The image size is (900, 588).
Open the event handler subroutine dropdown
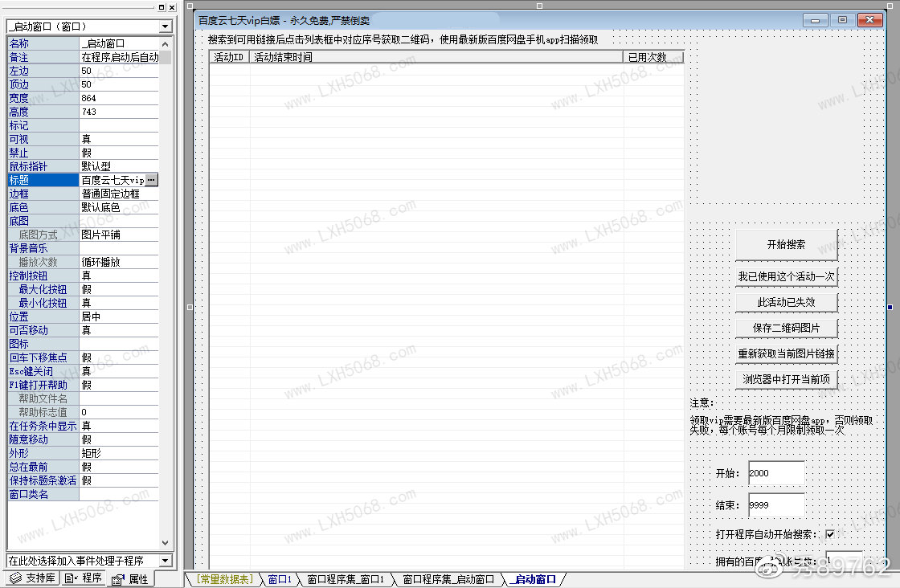pyautogui.click(x=166, y=561)
